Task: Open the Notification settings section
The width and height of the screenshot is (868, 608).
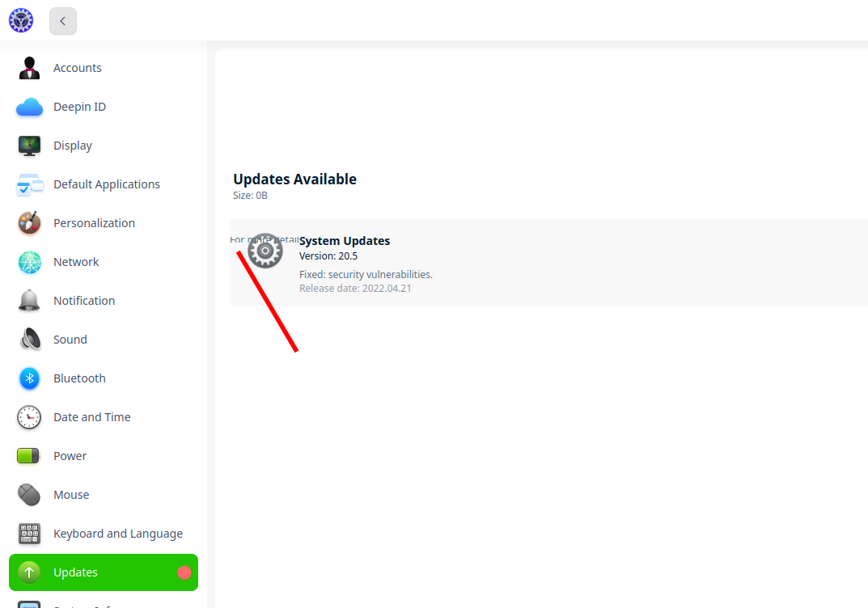Action: click(84, 300)
